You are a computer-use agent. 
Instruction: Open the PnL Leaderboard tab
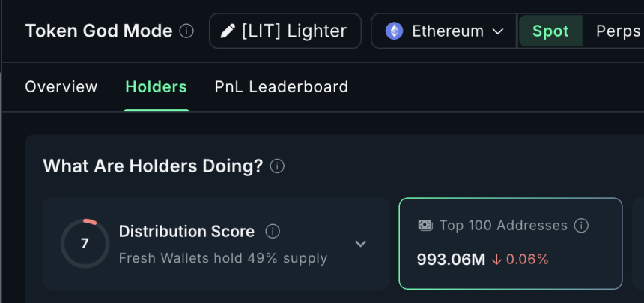pos(282,87)
